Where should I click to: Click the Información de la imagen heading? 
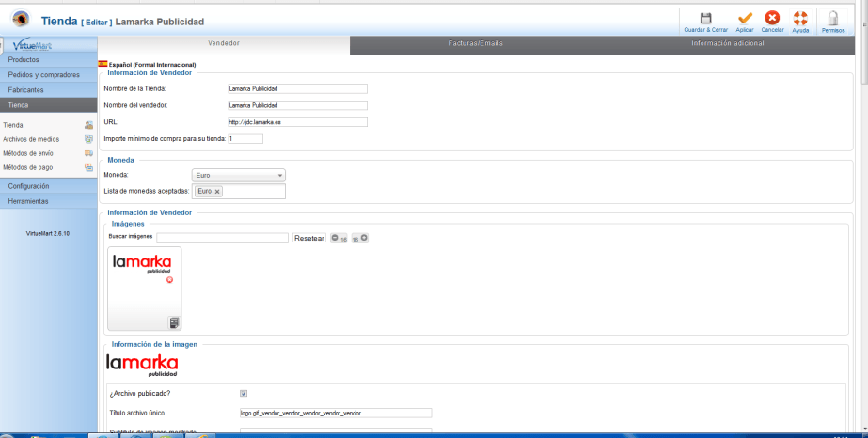pyautogui.click(x=154, y=344)
